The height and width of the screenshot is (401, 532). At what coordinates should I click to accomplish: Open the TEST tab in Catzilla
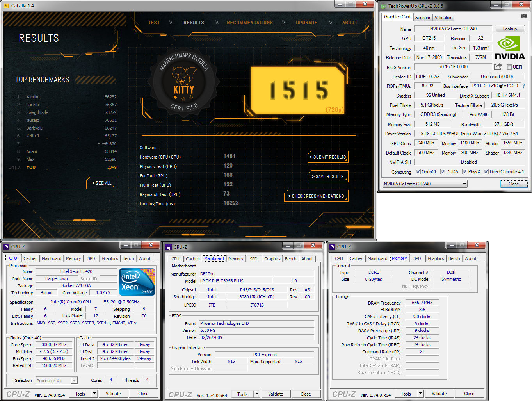pyautogui.click(x=154, y=23)
